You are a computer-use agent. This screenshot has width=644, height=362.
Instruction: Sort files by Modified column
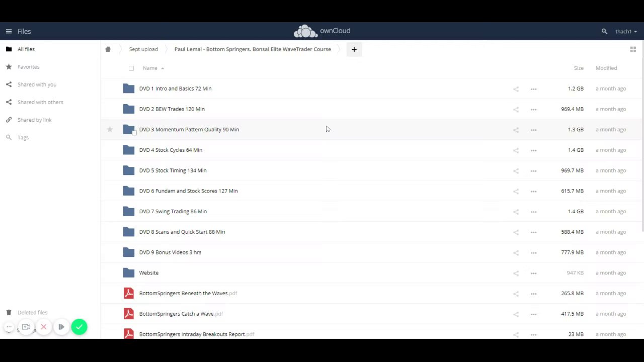pyautogui.click(x=606, y=68)
